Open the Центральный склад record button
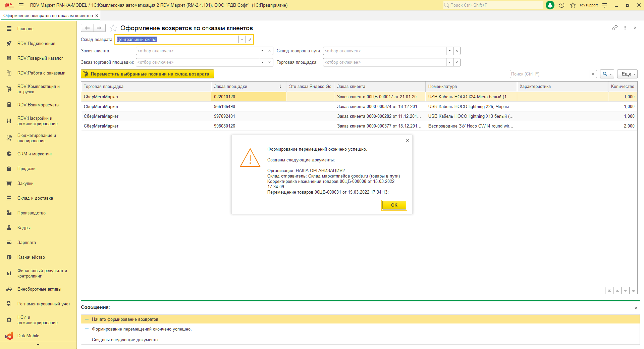 coord(249,40)
